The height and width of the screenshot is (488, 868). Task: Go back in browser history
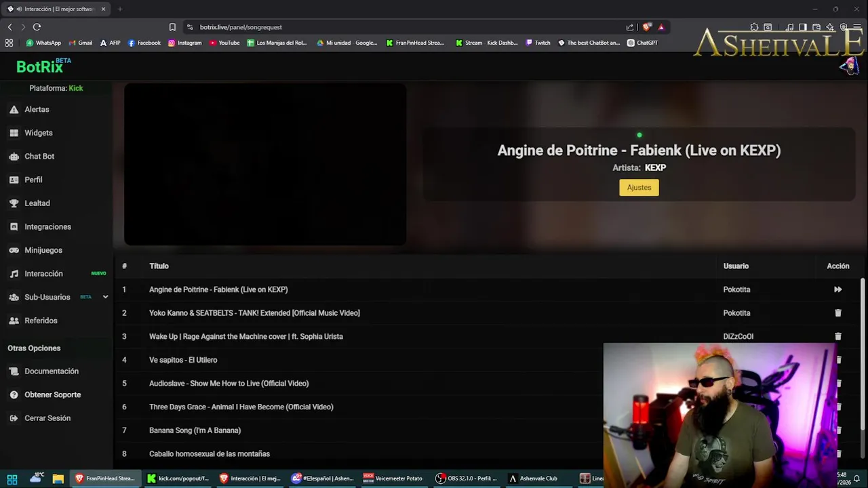click(9, 27)
